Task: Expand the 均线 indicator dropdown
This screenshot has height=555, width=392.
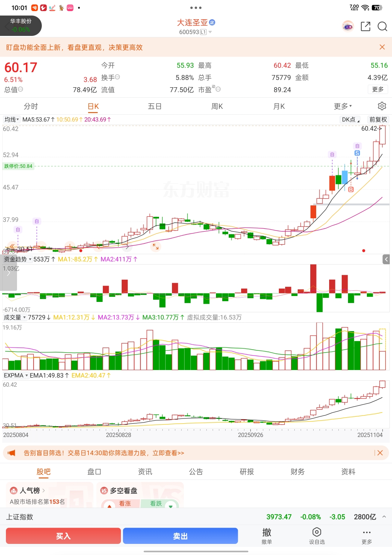Action: [x=11, y=120]
